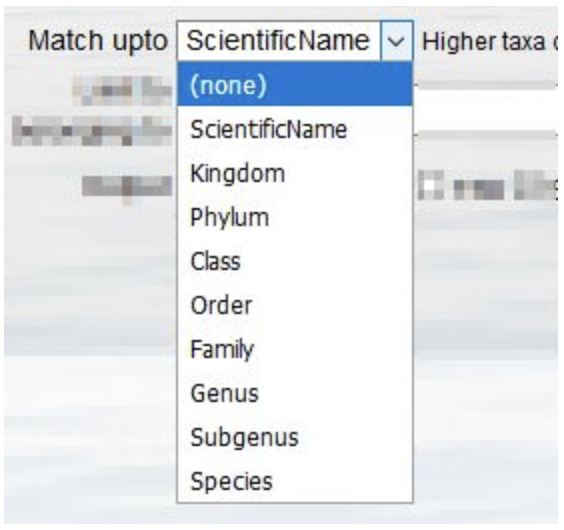
Task: Choose the Subgenus option
Action: (295, 438)
